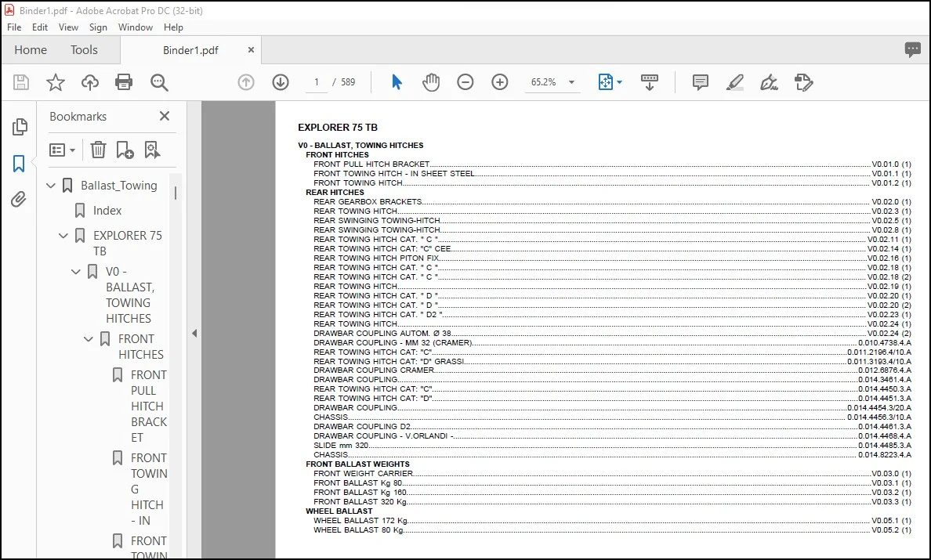
Task: Delete the selected bookmark with trash icon
Action: click(98, 150)
